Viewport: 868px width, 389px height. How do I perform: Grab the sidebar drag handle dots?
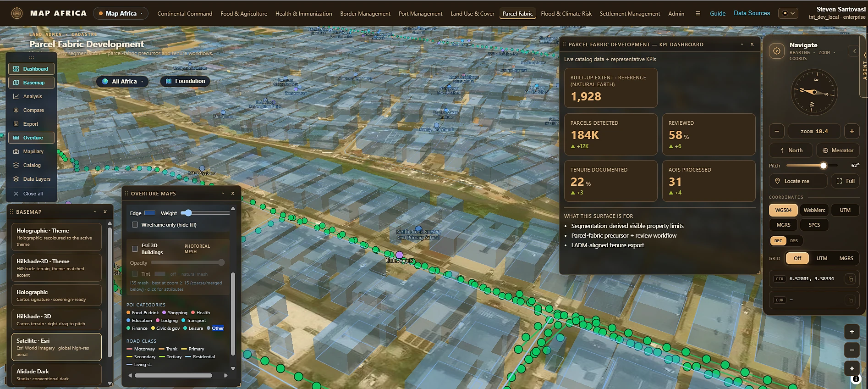pyautogui.click(x=32, y=57)
